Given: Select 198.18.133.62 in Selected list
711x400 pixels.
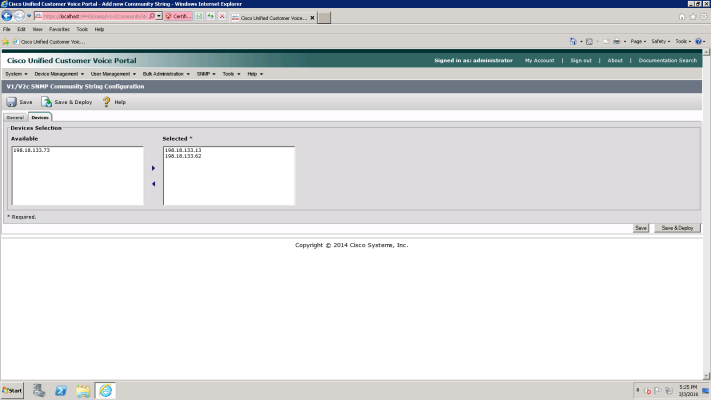Looking at the screenshot, I should coord(229,156).
